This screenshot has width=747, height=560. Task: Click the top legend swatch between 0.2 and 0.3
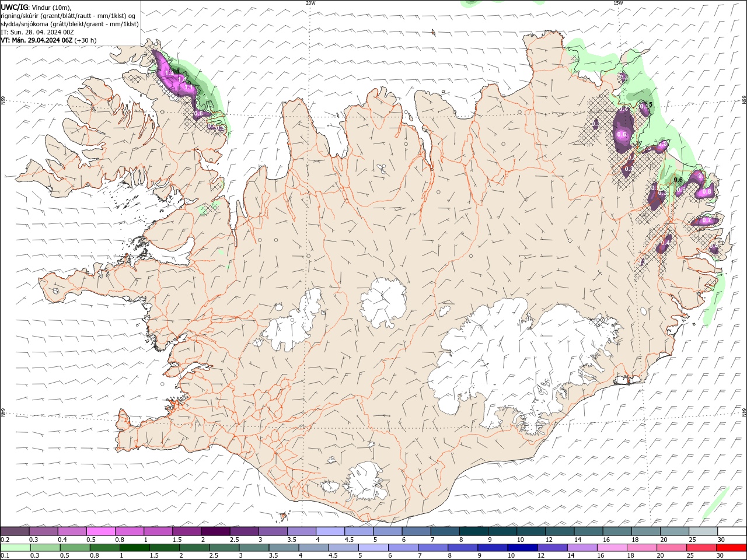tap(15, 531)
